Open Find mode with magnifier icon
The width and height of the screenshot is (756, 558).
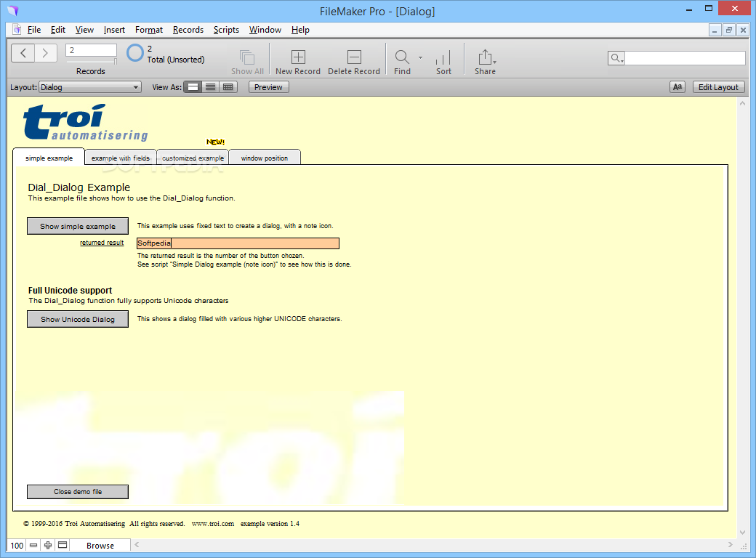(x=401, y=57)
